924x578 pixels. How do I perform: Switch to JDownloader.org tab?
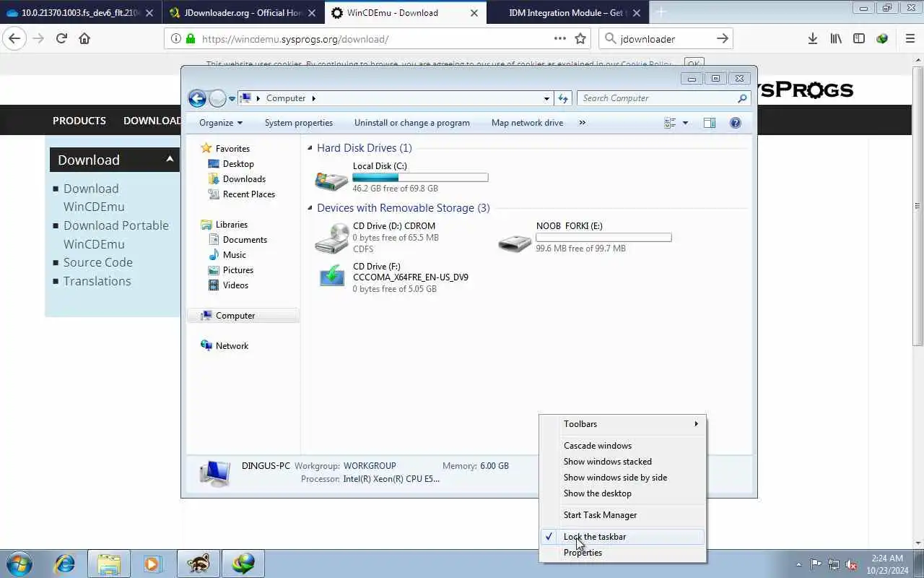243,12
